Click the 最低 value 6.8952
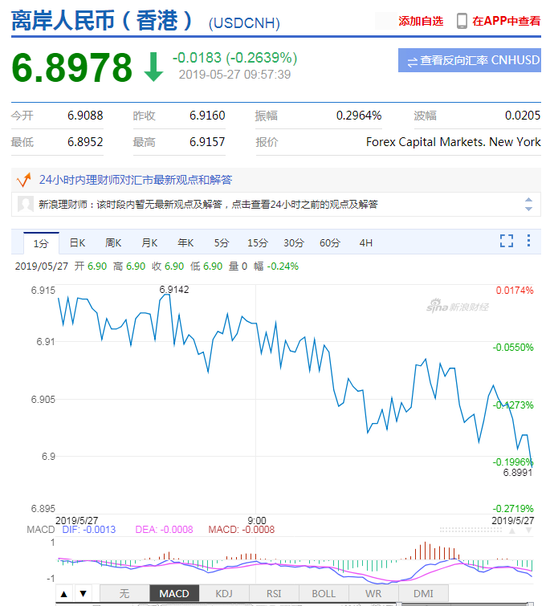This screenshot has height=606, width=550. [x=85, y=142]
